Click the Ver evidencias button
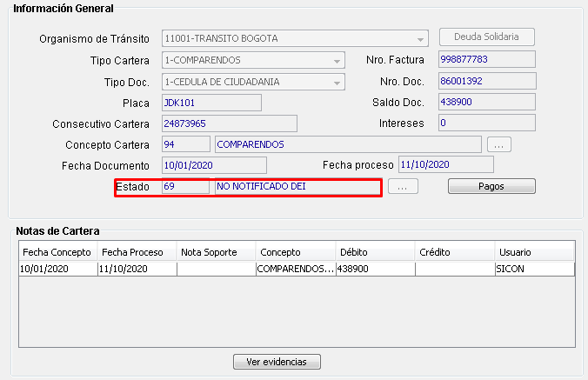The width and height of the screenshot is (588, 380). 277,361
